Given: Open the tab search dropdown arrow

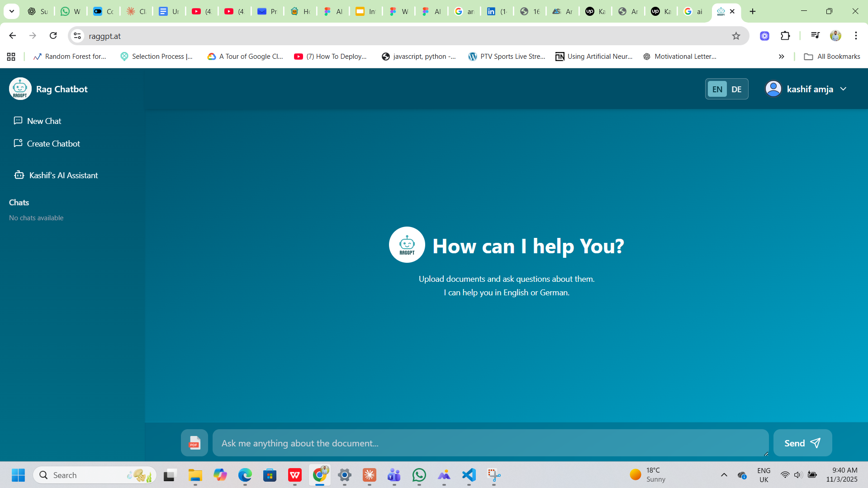Looking at the screenshot, I should (12, 11).
